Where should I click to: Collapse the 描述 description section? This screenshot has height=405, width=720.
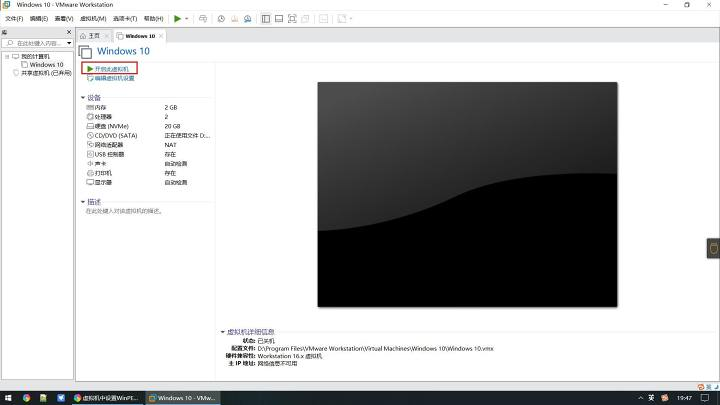[x=83, y=202]
